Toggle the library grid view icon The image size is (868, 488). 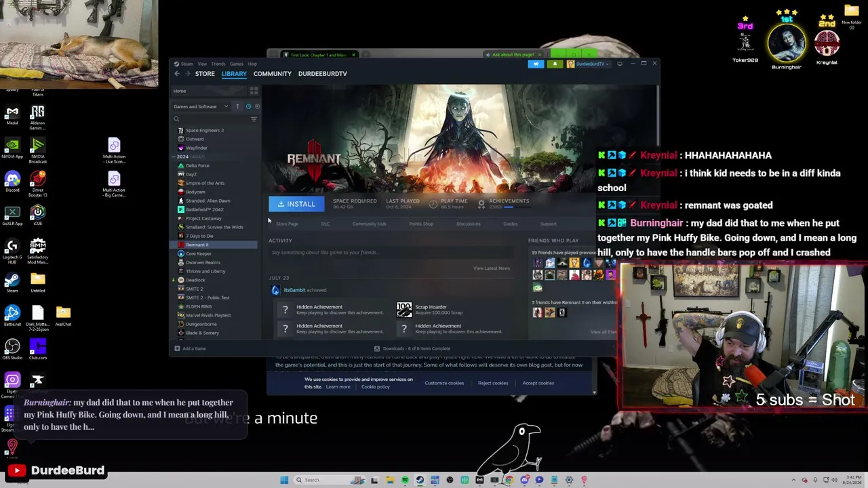pos(254,91)
